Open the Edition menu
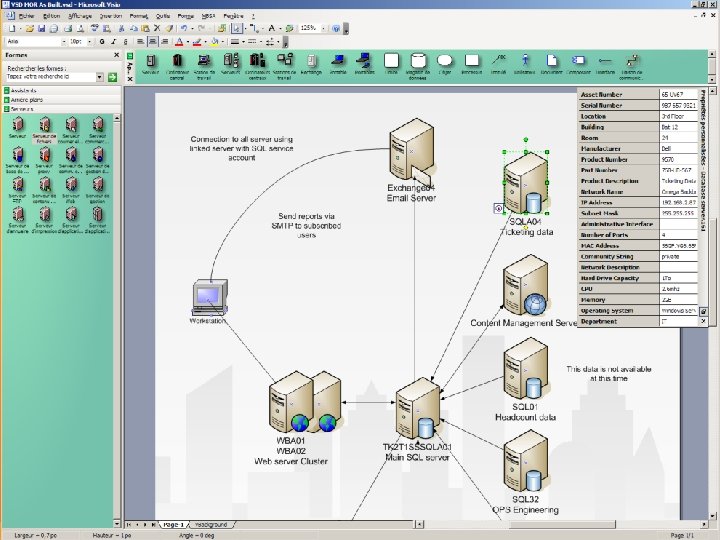The width and height of the screenshot is (720, 540). pyautogui.click(x=51, y=16)
